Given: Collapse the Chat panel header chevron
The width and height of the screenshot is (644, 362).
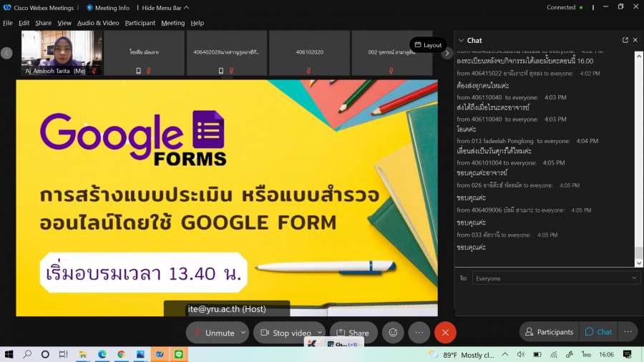Looking at the screenshot, I should (x=461, y=41).
